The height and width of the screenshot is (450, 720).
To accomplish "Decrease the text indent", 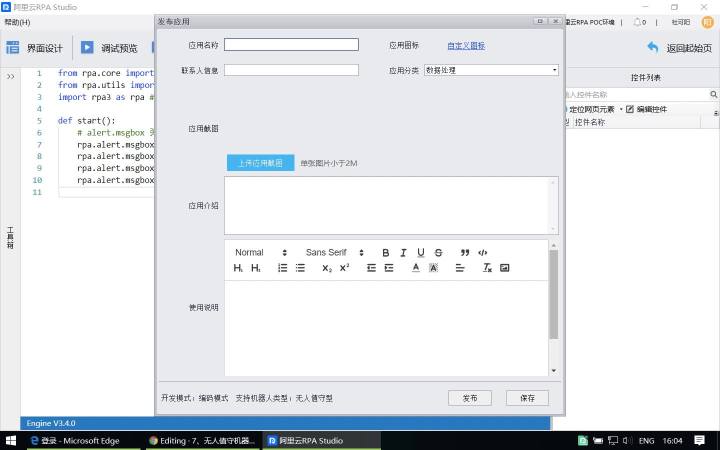I will click(x=371, y=268).
